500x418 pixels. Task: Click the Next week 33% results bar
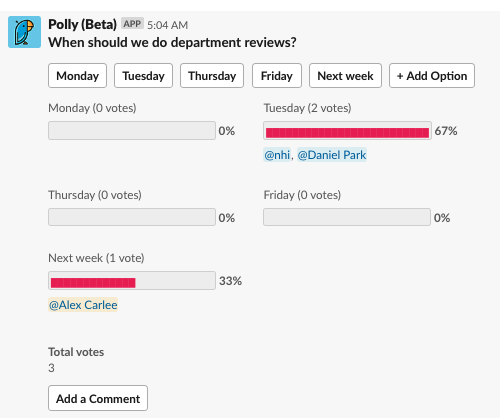tap(132, 280)
